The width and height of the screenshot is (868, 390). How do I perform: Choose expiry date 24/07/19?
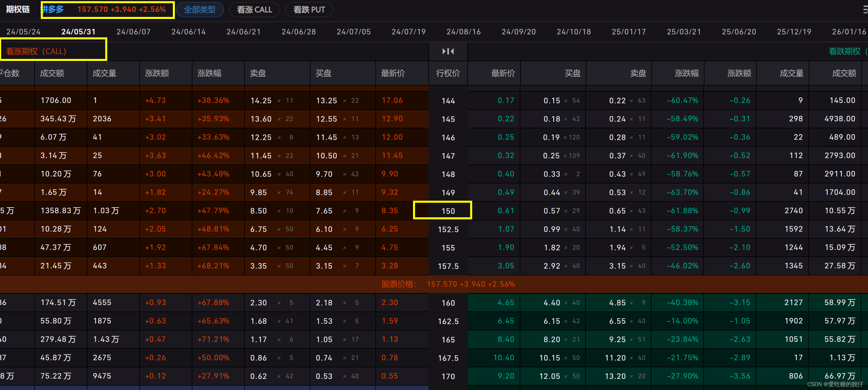(x=408, y=32)
